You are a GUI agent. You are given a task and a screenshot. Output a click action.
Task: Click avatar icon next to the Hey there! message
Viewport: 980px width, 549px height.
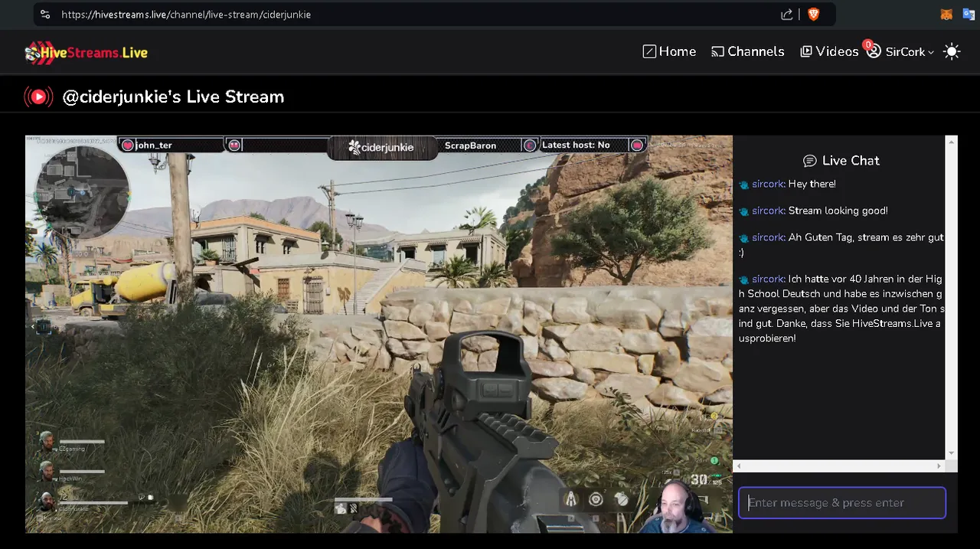[743, 185]
